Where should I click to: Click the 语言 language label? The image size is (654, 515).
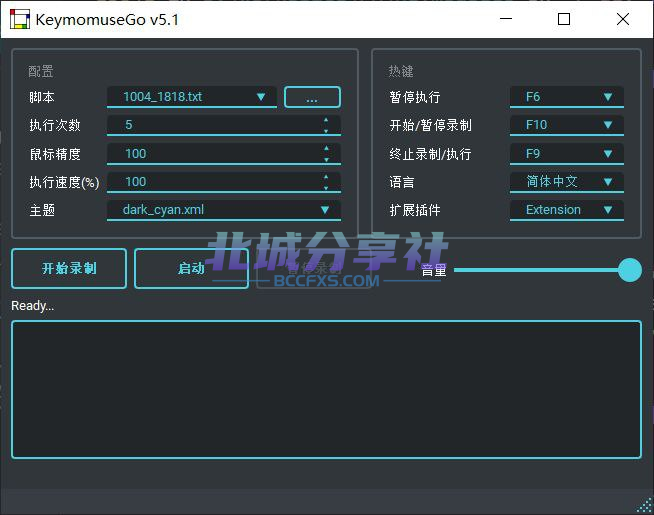[x=402, y=182]
